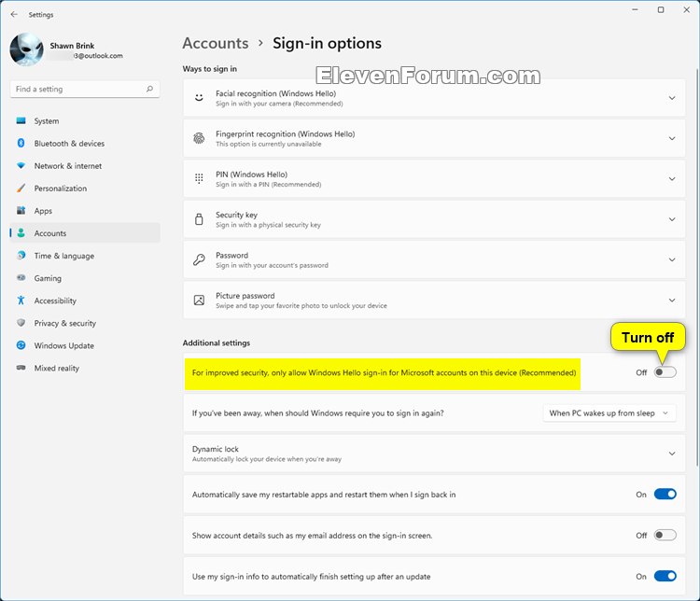Open System settings page
Image resolution: width=700 pixels, height=601 pixels.
pyautogui.click(x=85, y=120)
